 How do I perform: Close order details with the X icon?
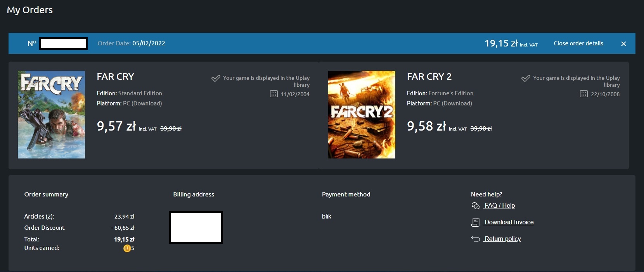(623, 44)
